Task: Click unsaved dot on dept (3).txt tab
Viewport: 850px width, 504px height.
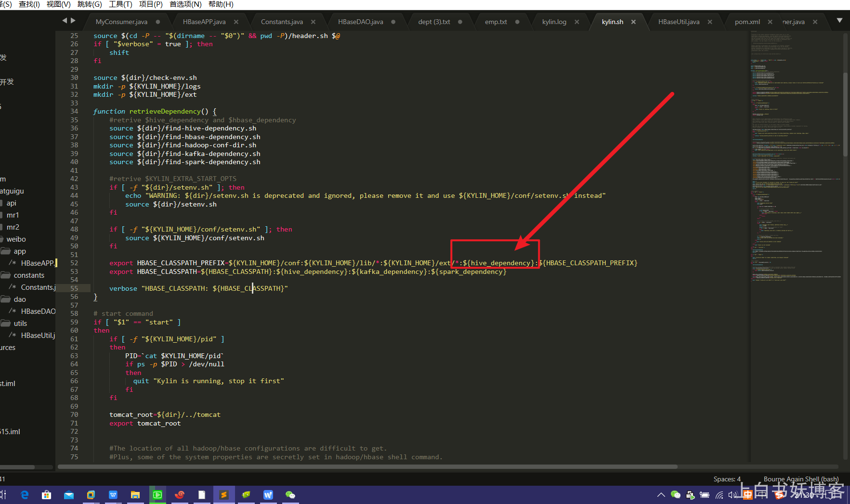Action: tap(460, 22)
